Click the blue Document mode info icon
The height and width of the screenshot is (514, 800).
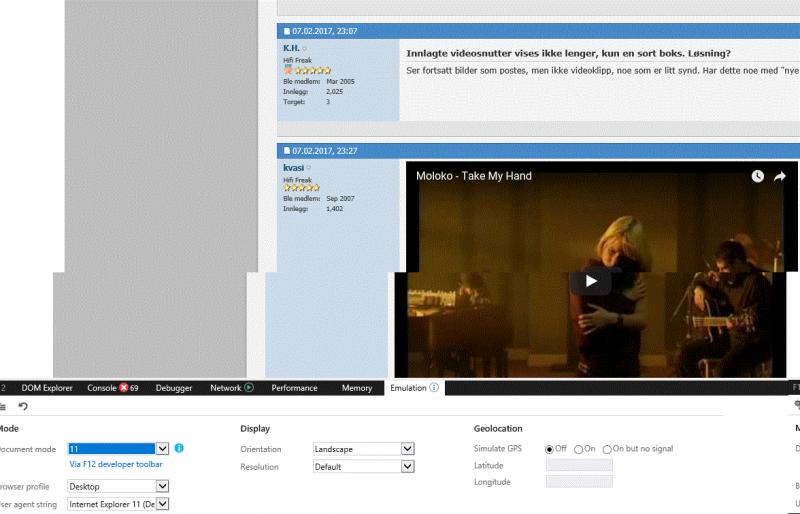[x=179, y=448]
